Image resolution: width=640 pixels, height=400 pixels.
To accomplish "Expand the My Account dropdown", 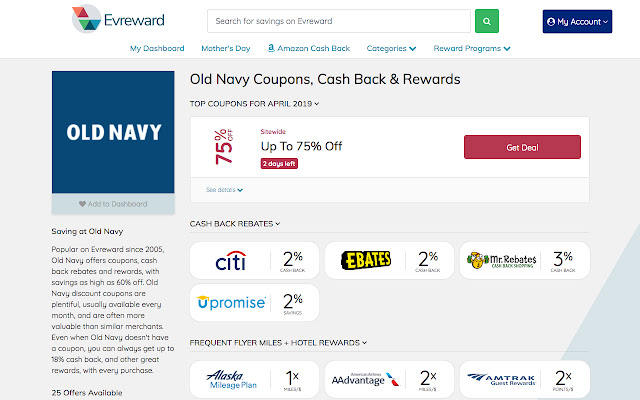I will (x=576, y=21).
